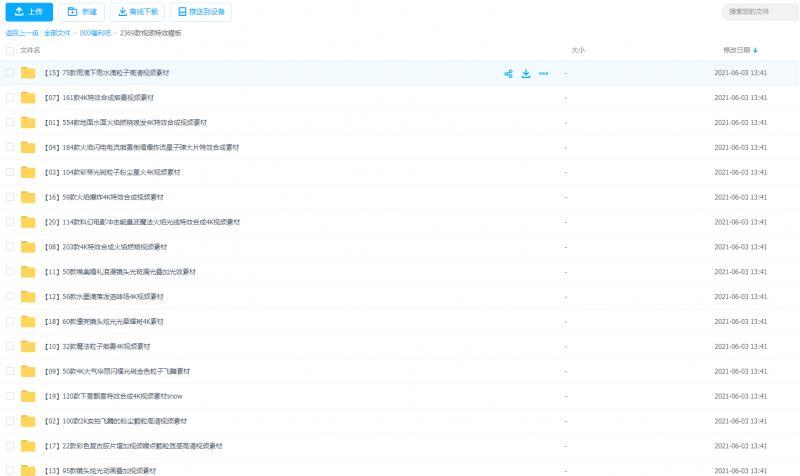Mark the checkbox for the [08] folder
The height and width of the screenshot is (476, 800).
click(x=10, y=247)
